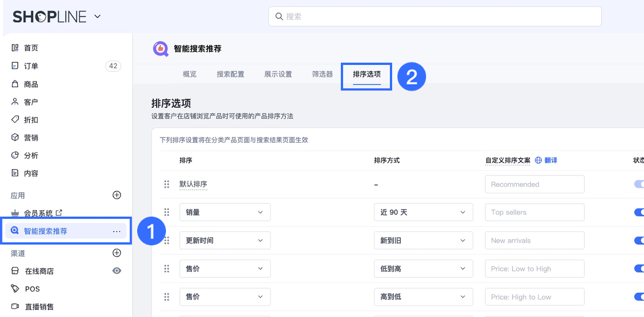644x317 pixels.
Task: Click the 翻译 translate link
Action: (x=551, y=160)
